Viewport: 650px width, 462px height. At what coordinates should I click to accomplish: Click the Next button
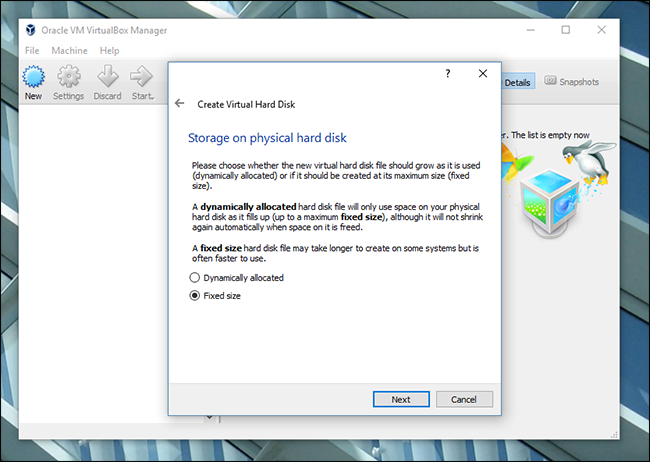click(x=401, y=399)
